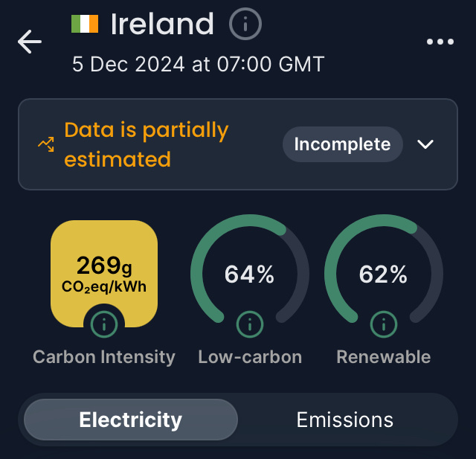476x459 pixels.
Task: Open Low-carbon gauge info icon
Action: tap(250, 324)
